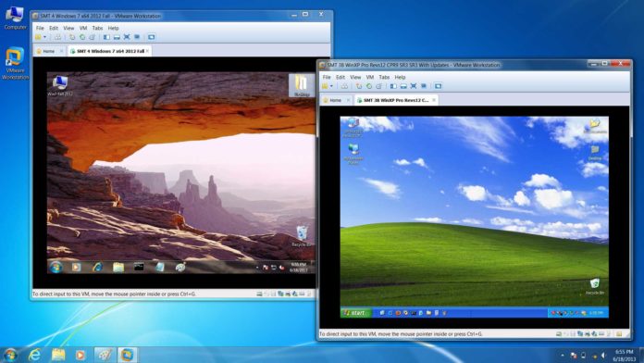Select the SMT 4 Windows 7 x64 tab
This screenshot has height=363, width=644.
coord(110,51)
